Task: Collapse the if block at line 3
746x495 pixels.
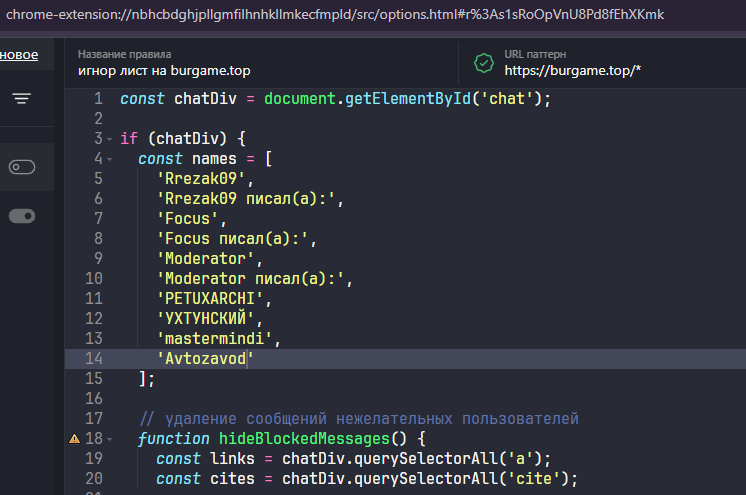Action: coord(110,139)
